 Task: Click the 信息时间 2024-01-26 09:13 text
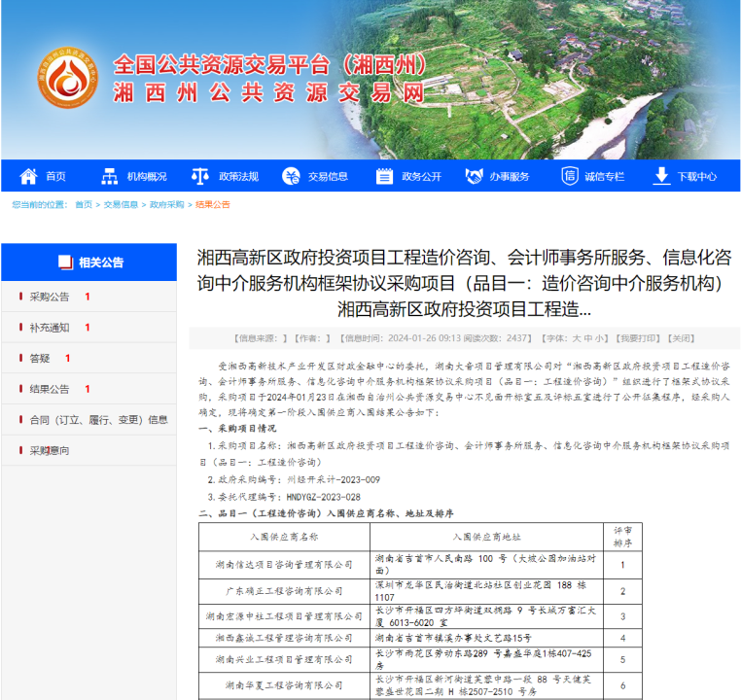click(401, 338)
